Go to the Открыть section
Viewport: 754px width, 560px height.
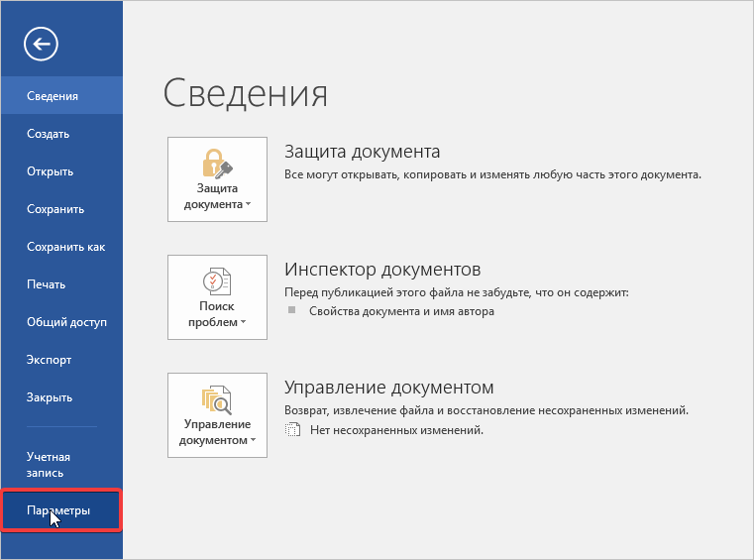(x=50, y=171)
